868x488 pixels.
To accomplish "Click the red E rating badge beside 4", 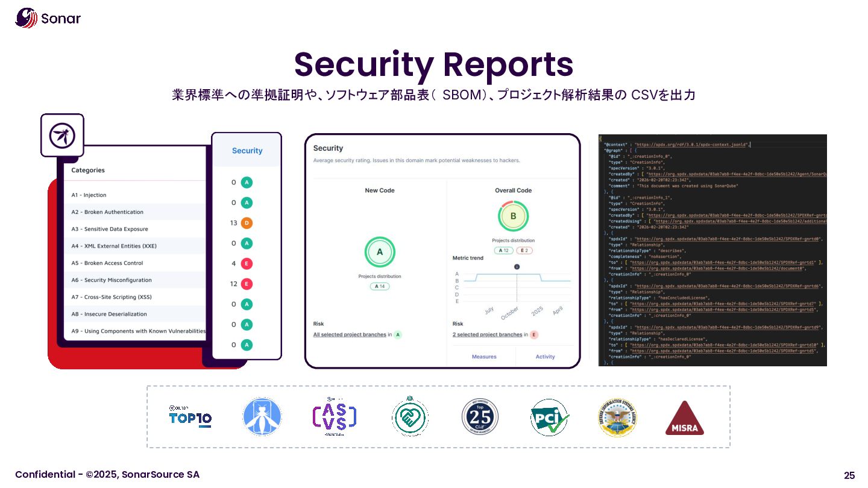I will (246, 263).
